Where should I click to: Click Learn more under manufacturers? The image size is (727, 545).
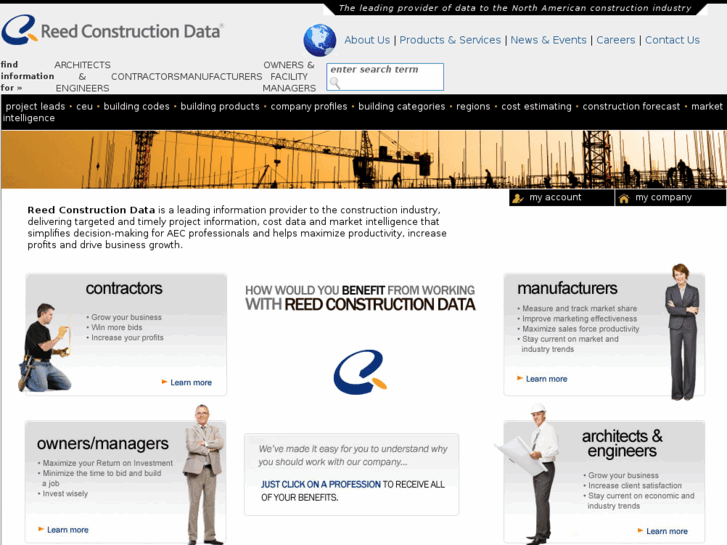coord(546,379)
